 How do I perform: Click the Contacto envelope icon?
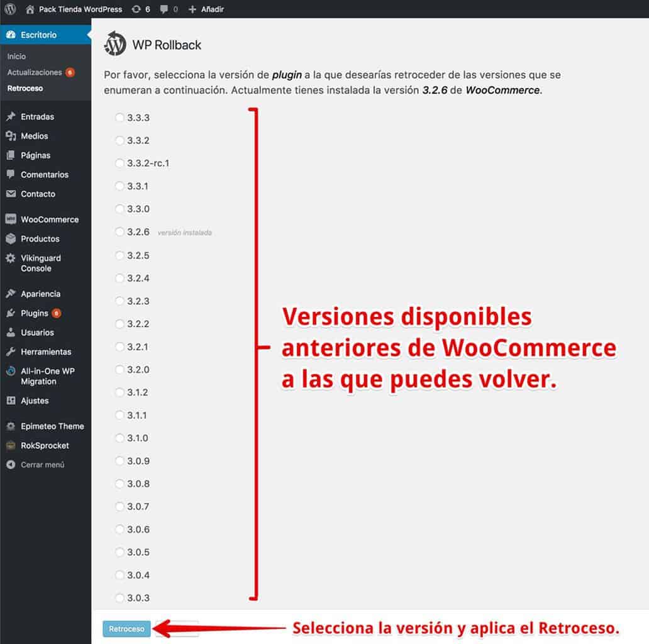click(11, 194)
